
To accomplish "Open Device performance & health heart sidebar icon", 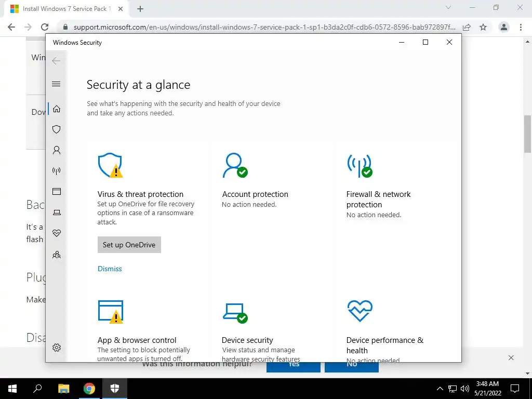I will tap(56, 233).
